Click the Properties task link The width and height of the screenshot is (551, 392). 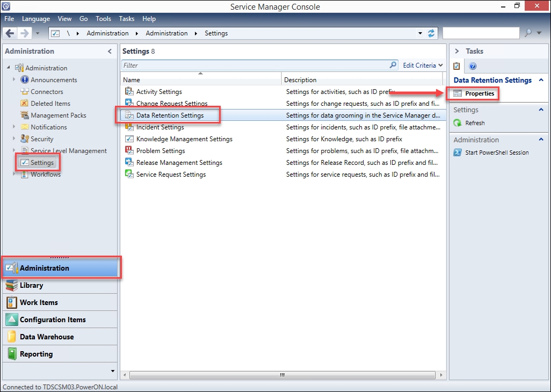480,93
